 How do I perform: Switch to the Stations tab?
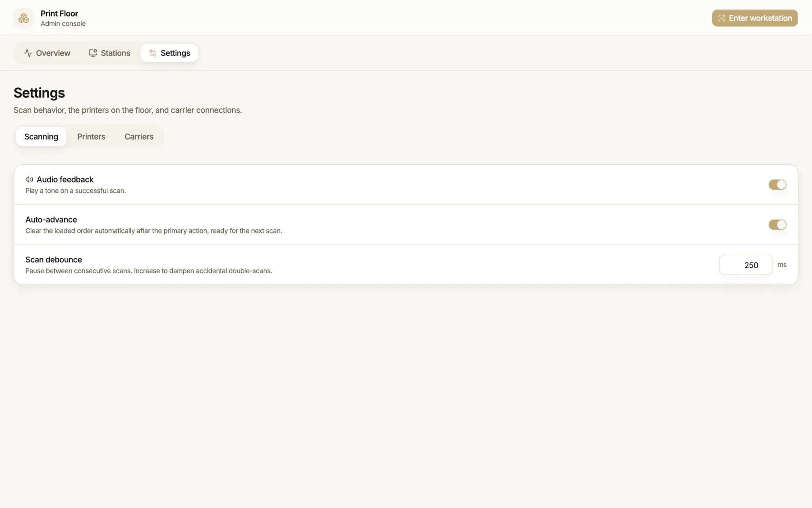[109, 53]
